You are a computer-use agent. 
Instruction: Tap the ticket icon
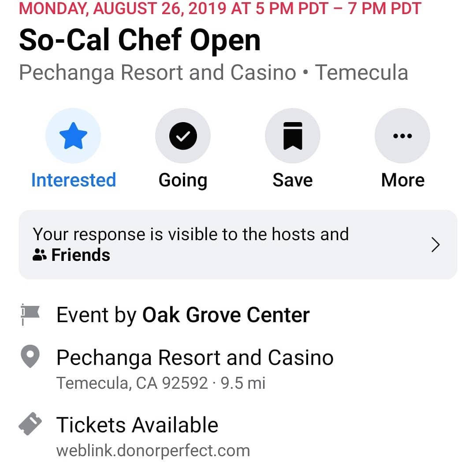(30, 424)
